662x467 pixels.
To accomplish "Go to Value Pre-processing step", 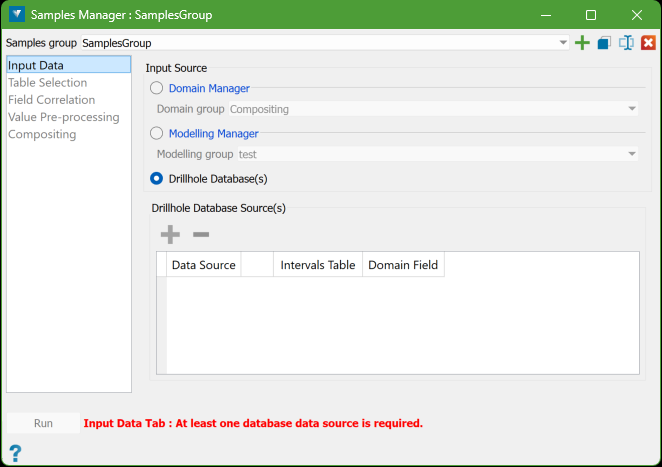I will (x=63, y=117).
